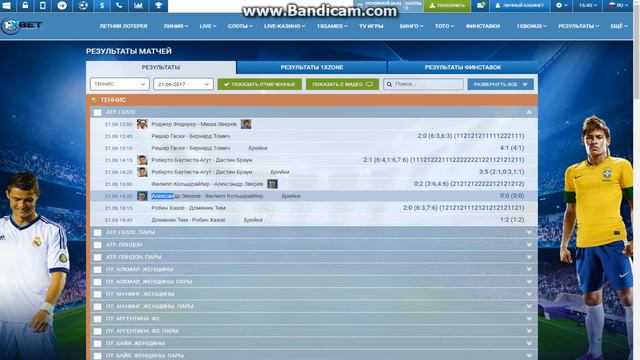Click the dollar sign payments icon

102,5
